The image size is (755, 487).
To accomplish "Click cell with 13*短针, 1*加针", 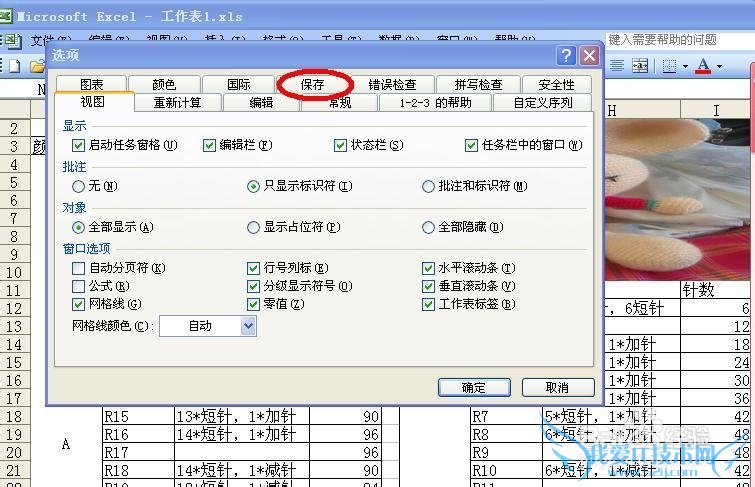I will click(x=242, y=416).
